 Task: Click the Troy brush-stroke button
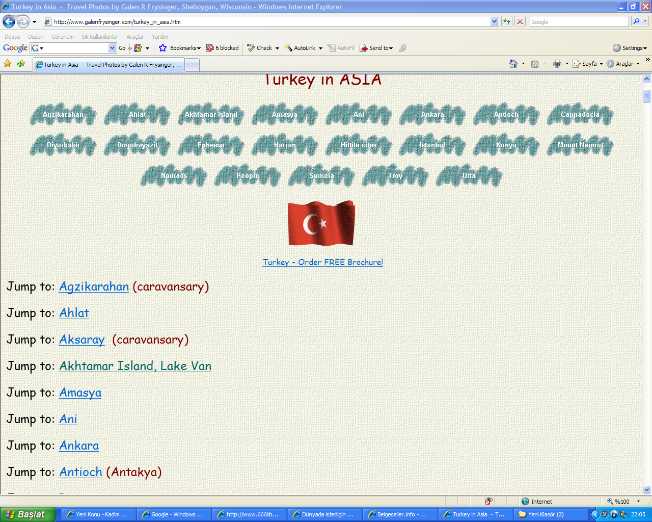[x=395, y=176]
